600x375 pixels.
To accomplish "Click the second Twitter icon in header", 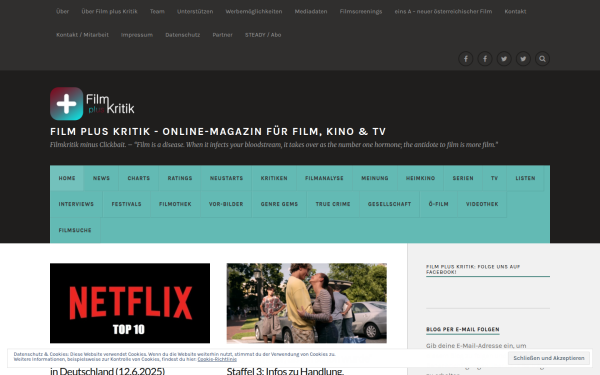I will 523,59.
